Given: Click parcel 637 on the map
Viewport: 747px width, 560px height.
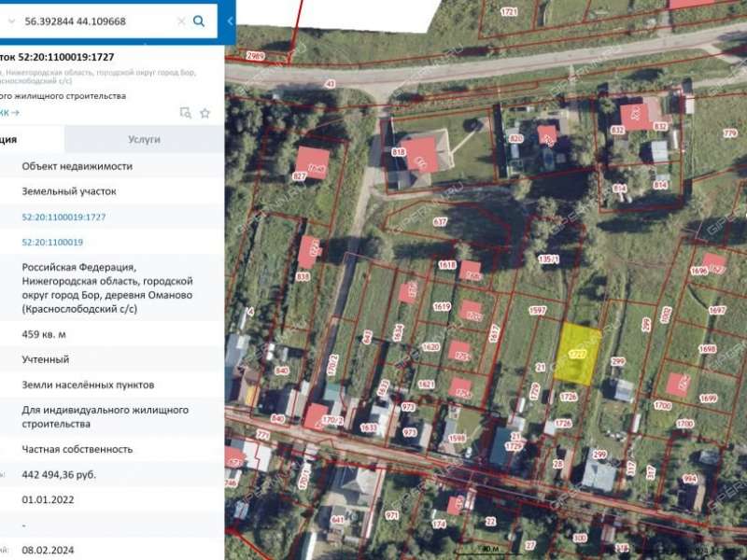Looking at the screenshot, I should [441, 223].
